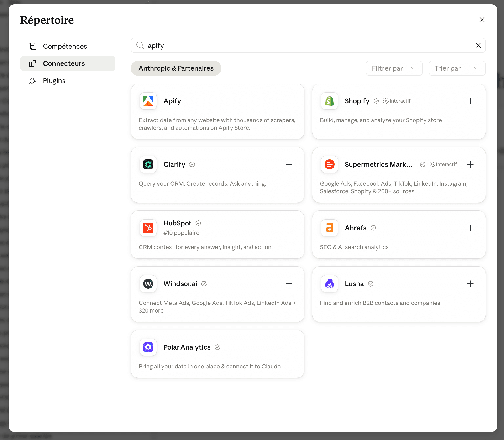Click in the apify search field
Screen dimensions: 504x440
[x=308, y=45]
